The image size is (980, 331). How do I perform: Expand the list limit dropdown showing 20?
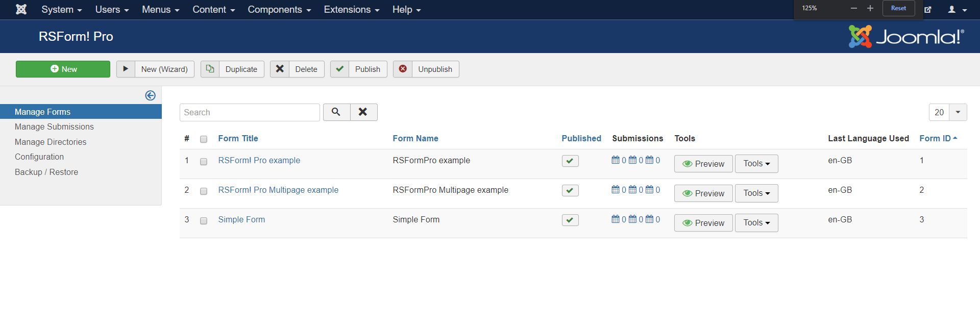(x=958, y=112)
